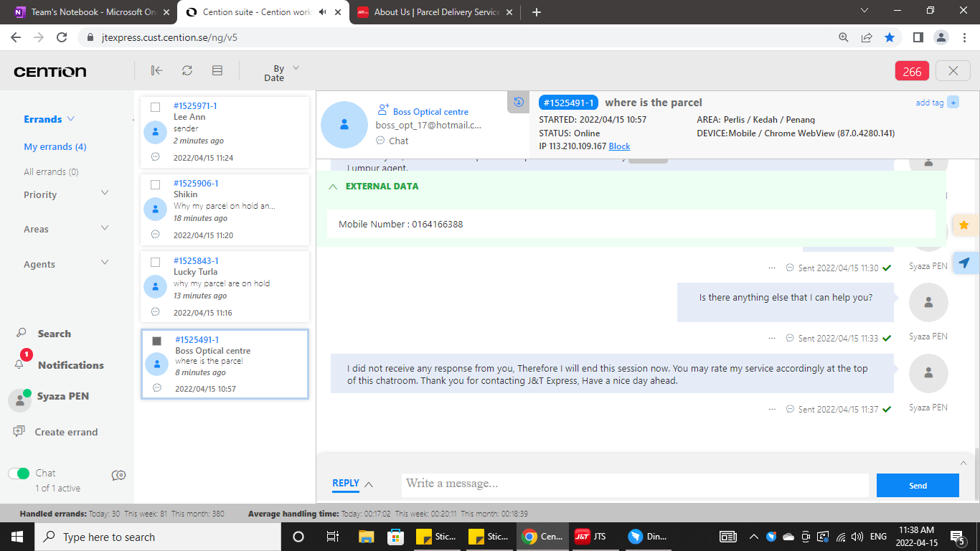Open By Date sort dropdown
Screen dimensions: 980x551
(281, 72)
